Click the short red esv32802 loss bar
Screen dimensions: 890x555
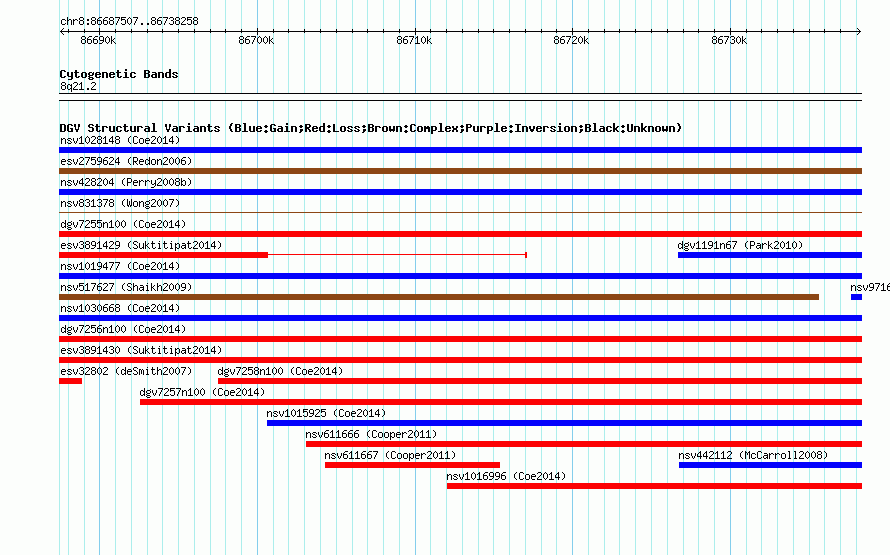coord(70,381)
